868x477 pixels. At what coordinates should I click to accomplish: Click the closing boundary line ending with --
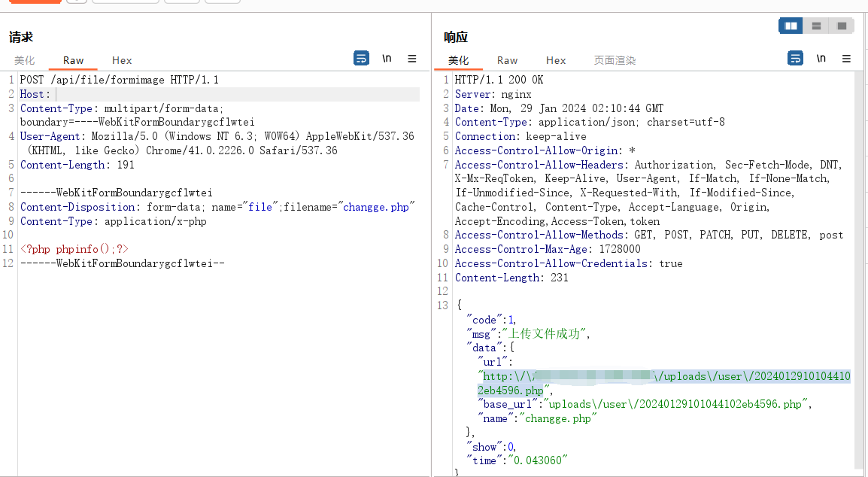pos(123,264)
